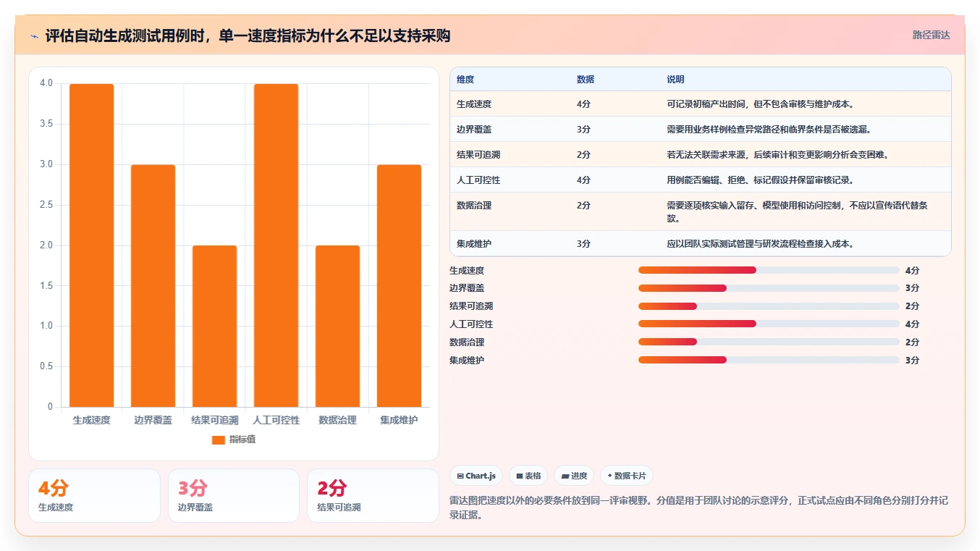Viewport: 980px width, 551px height.
Task: Click 2分 value in 数据治理 table row
Action: [x=583, y=206]
